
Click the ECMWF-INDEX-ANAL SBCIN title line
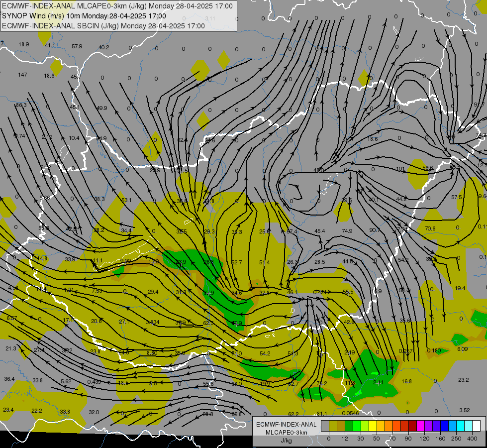[103, 26]
